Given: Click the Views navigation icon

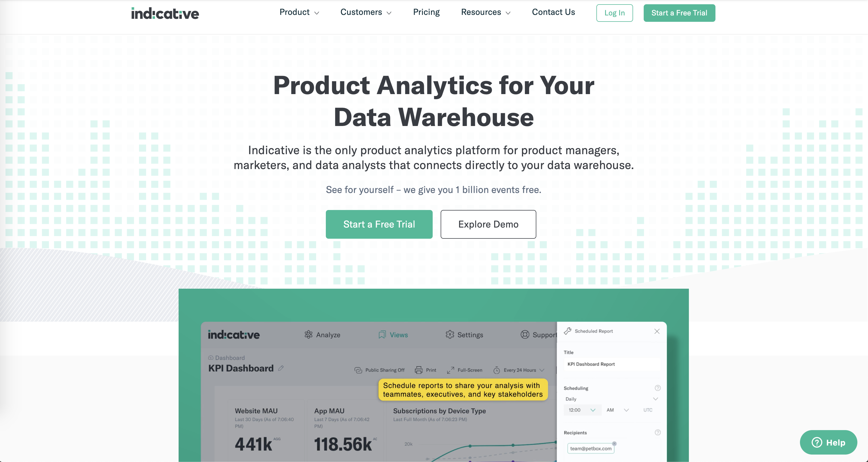Looking at the screenshot, I should click(381, 335).
